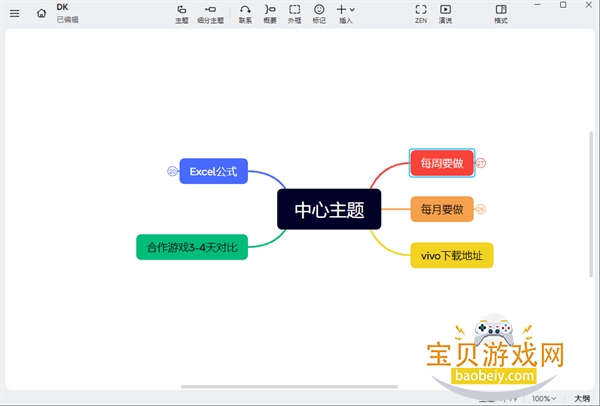Select the vivo下载地址 yellow topic

click(452, 255)
